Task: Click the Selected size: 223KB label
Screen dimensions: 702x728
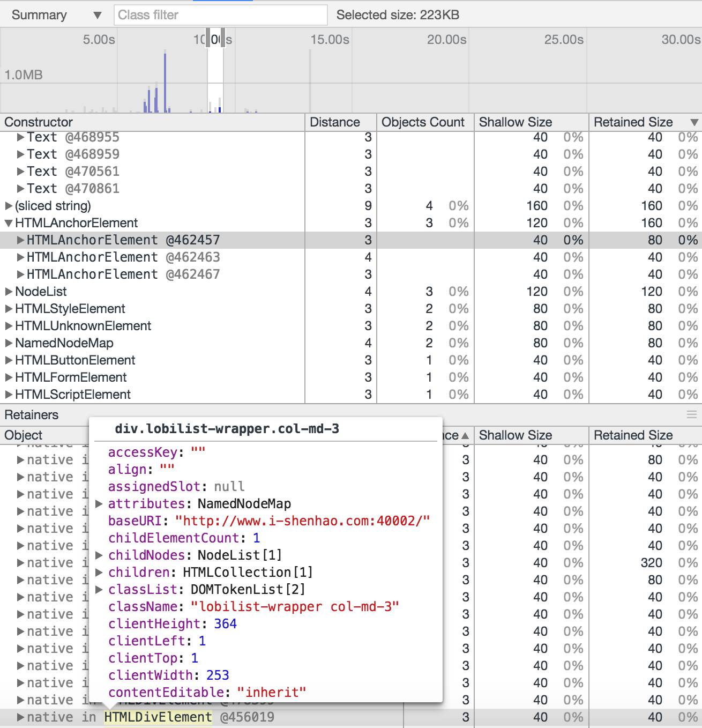Action: click(398, 15)
